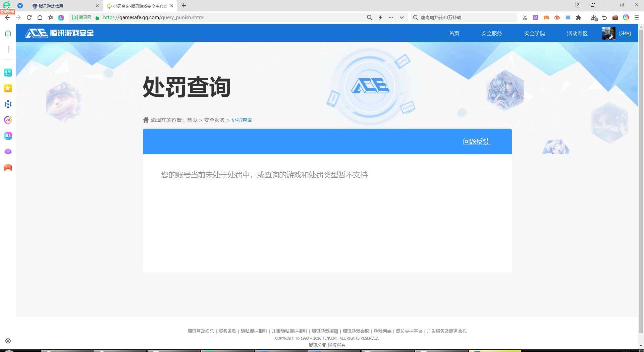The image size is (644, 352).
Task: Open the 活动专区 navigation menu
Action: [577, 33]
